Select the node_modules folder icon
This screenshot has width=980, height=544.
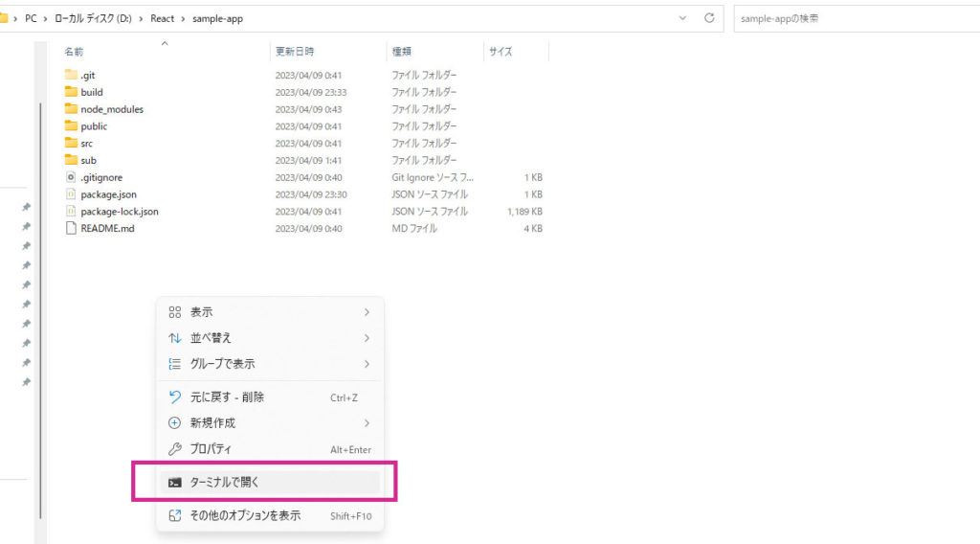[x=71, y=109]
